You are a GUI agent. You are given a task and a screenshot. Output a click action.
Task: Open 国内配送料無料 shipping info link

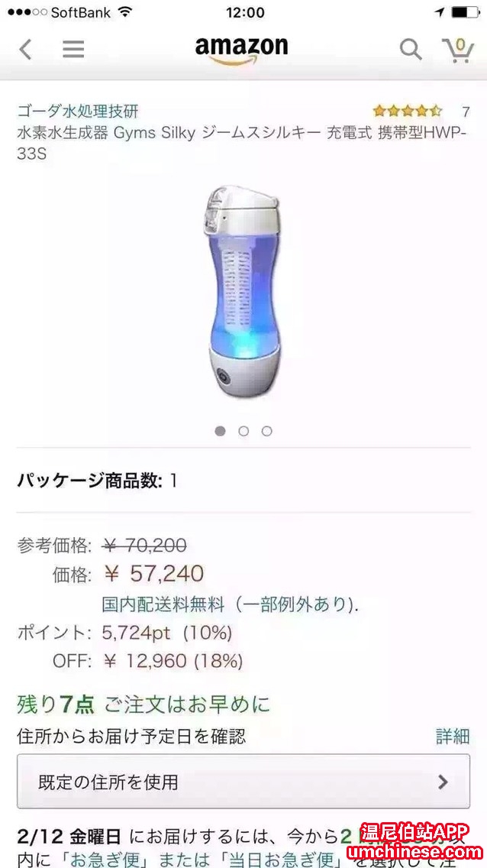163,604
